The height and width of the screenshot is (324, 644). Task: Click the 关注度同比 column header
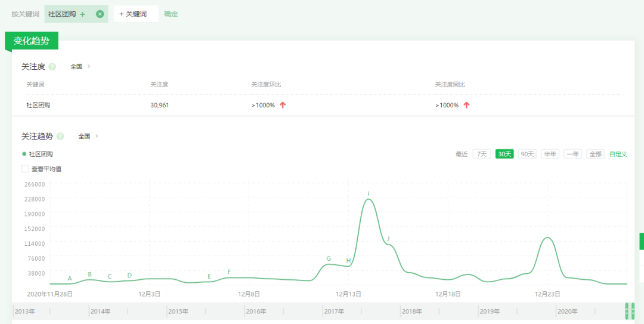point(450,85)
